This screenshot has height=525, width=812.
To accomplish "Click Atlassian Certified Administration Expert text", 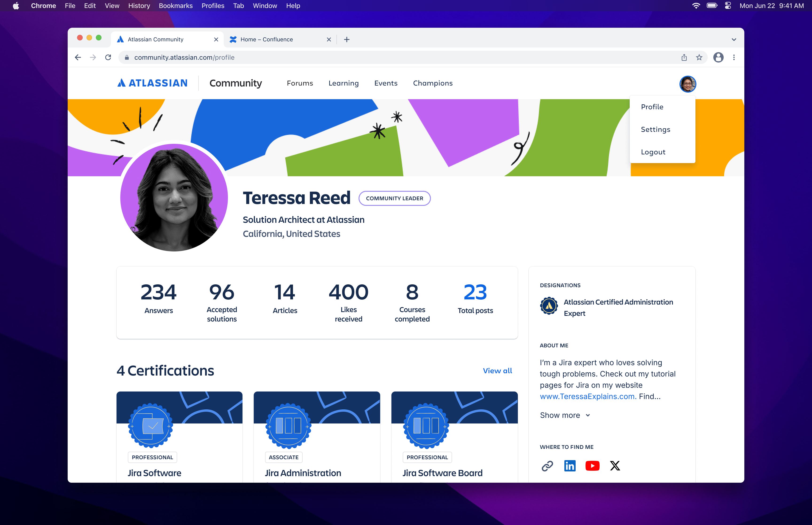I will [618, 307].
